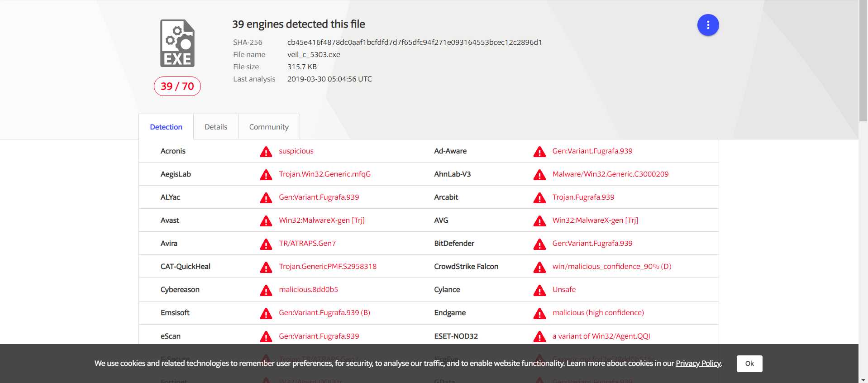This screenshot has width=868, height=383.
Task: Click the scrollbar down arrow
Action: (863, 379)
